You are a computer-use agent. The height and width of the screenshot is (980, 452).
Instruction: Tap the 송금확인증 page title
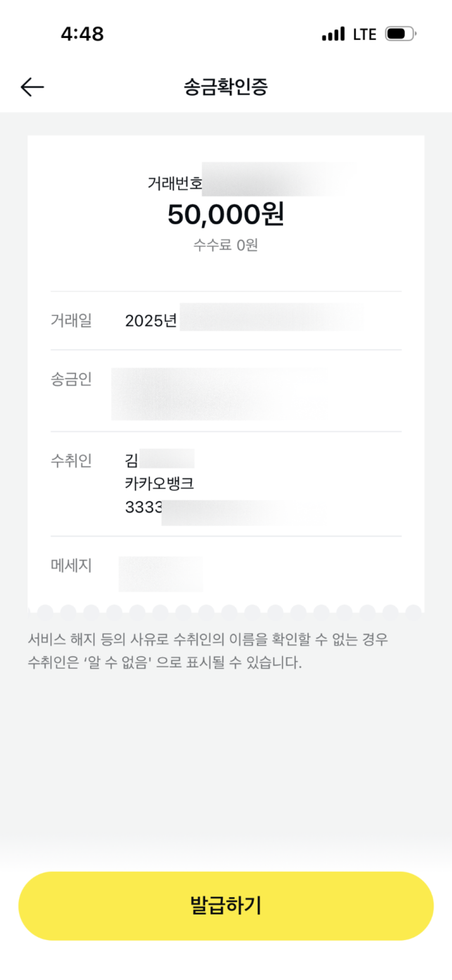(x=226, y=87)
